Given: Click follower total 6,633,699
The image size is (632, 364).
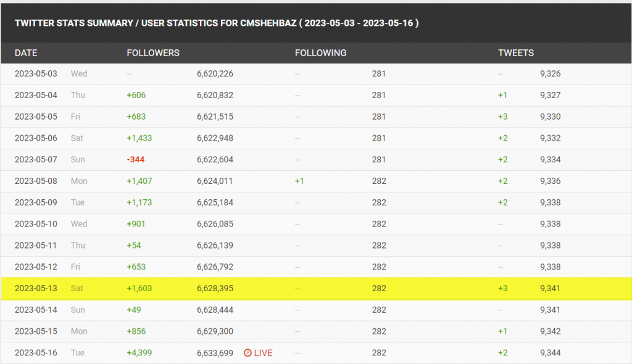Looking at the screenshot, I should click(x=215, y=353).
